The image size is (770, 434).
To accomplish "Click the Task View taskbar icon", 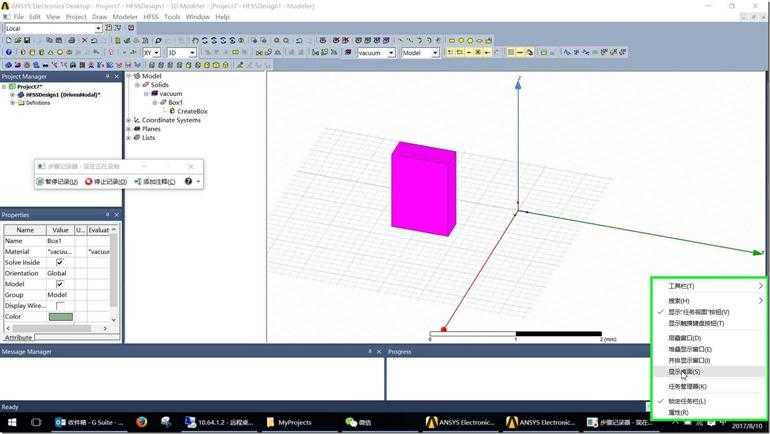I will (x=36, y=422).
